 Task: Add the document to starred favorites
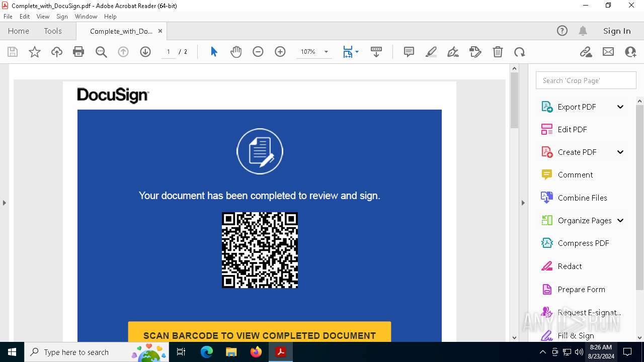[35, 52]
